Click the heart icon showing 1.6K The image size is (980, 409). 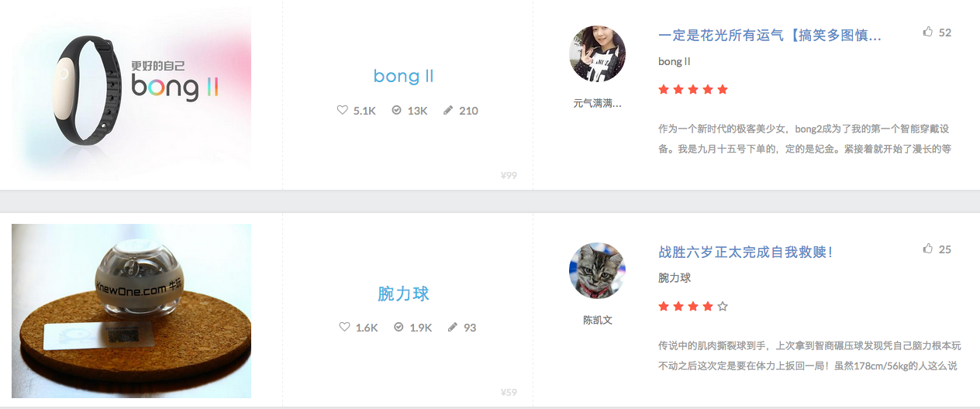(x=345, y=327)
